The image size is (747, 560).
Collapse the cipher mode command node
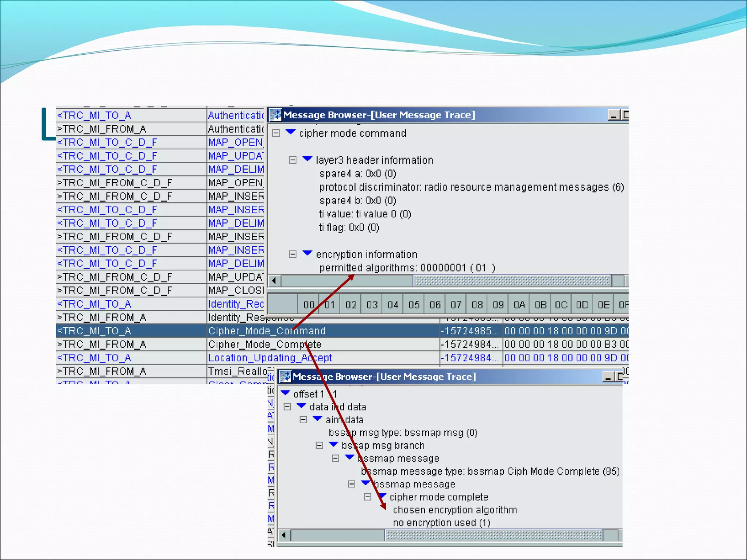pos(276,133)
